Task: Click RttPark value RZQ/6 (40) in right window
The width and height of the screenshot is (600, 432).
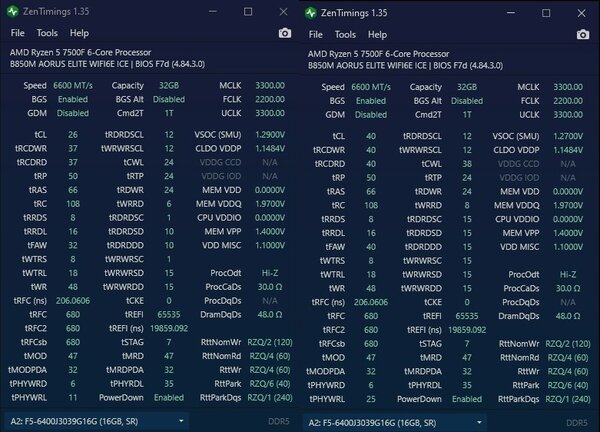Action: pyautogui.click(x=568, y=385)
